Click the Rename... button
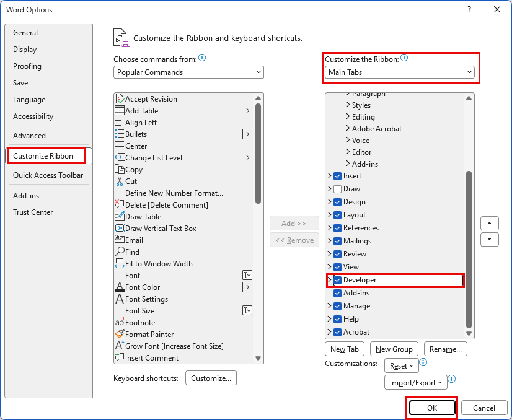512x420 pixels. pyautogui.click(x=446, y=349)
